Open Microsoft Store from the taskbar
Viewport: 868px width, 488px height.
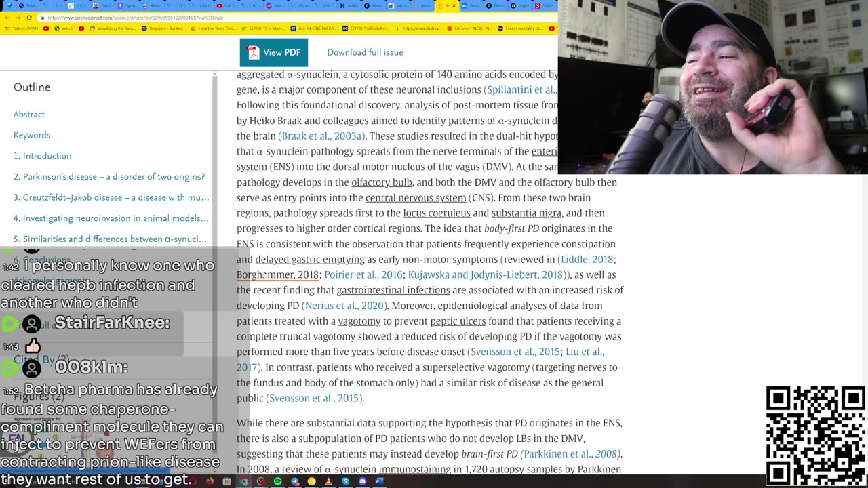click(x=226, y=481)
